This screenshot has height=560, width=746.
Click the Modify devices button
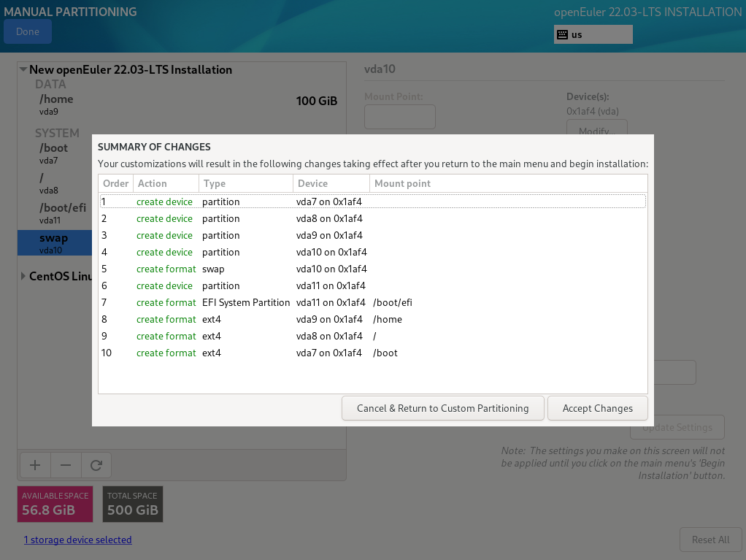click(x=596, y=128)
